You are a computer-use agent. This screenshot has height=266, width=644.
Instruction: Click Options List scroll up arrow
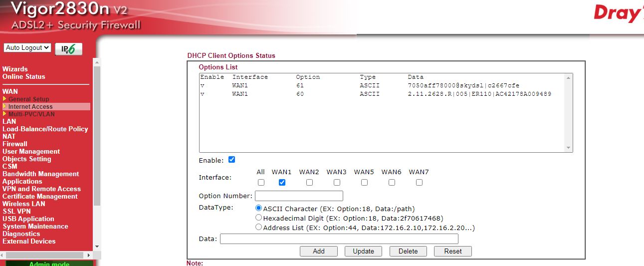pos(568,78)
